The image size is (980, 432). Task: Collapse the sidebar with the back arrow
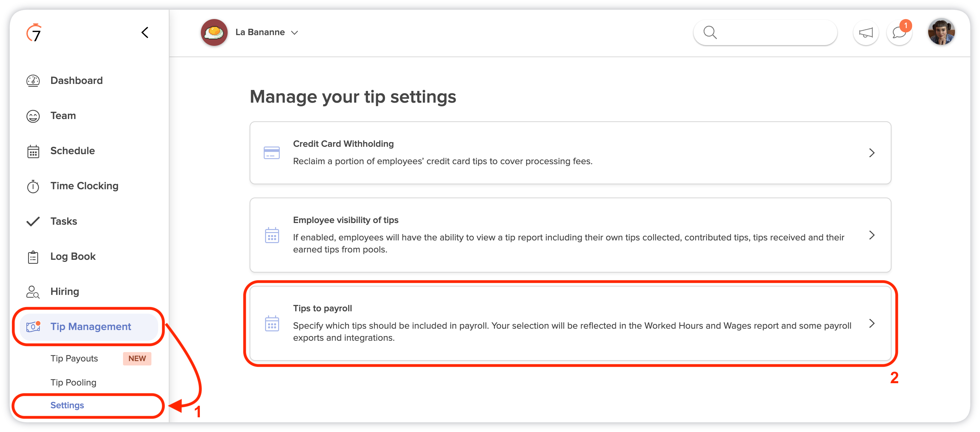click(x=145, y=32)
